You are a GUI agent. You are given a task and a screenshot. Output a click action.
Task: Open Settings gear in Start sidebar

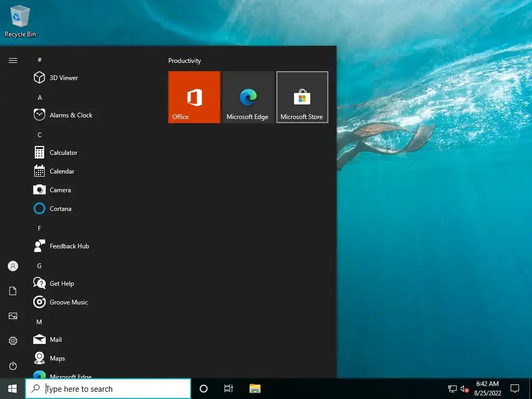click(x=13, y=341)
